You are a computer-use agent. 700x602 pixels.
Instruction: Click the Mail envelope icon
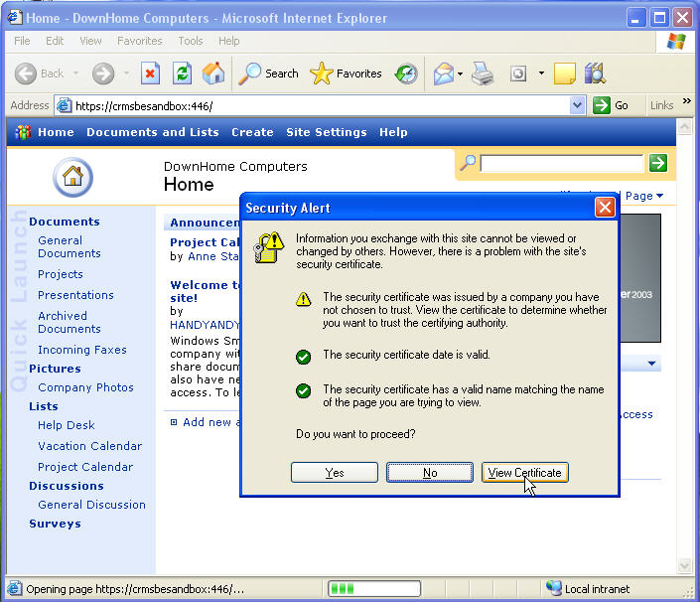443,74
